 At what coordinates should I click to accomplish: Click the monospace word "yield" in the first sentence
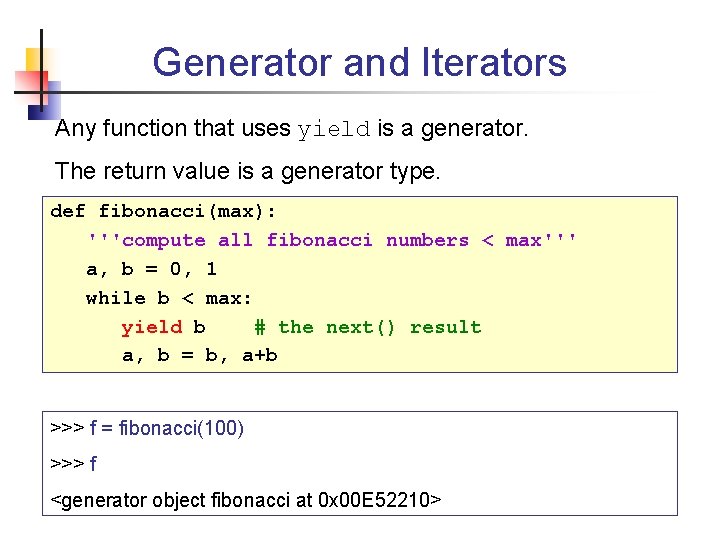click(x=334, y=130)
